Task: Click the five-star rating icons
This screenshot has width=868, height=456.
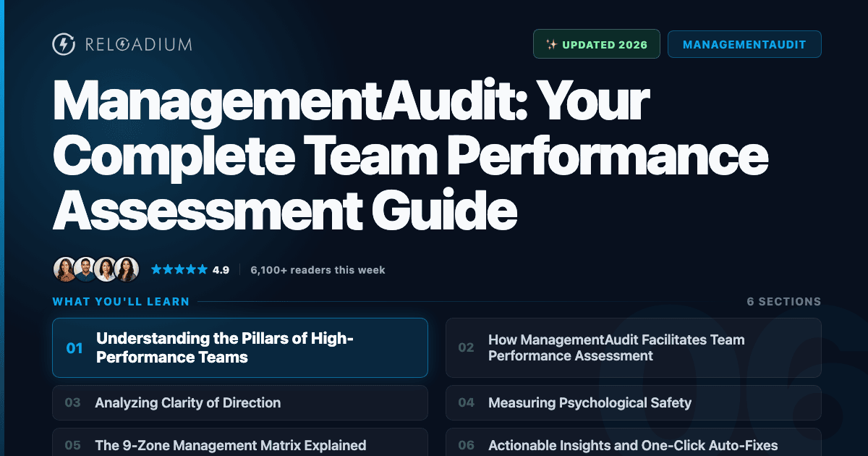Action: coord(179,269)
